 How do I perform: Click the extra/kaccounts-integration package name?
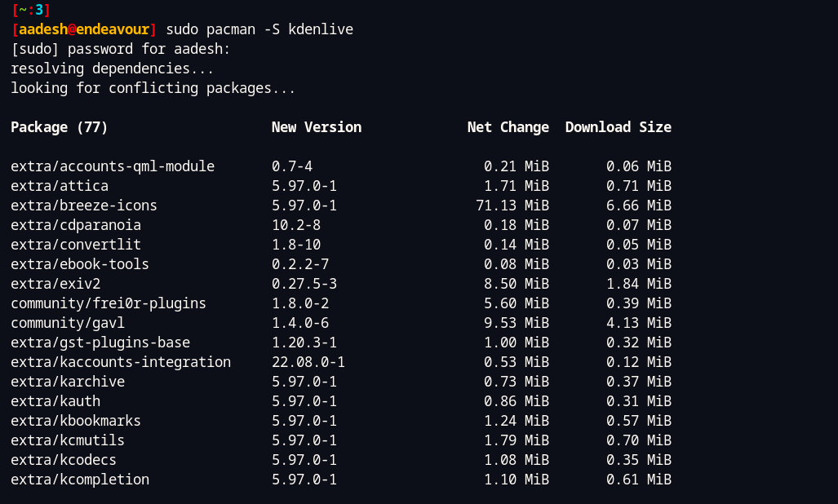[x=121, y=362]
